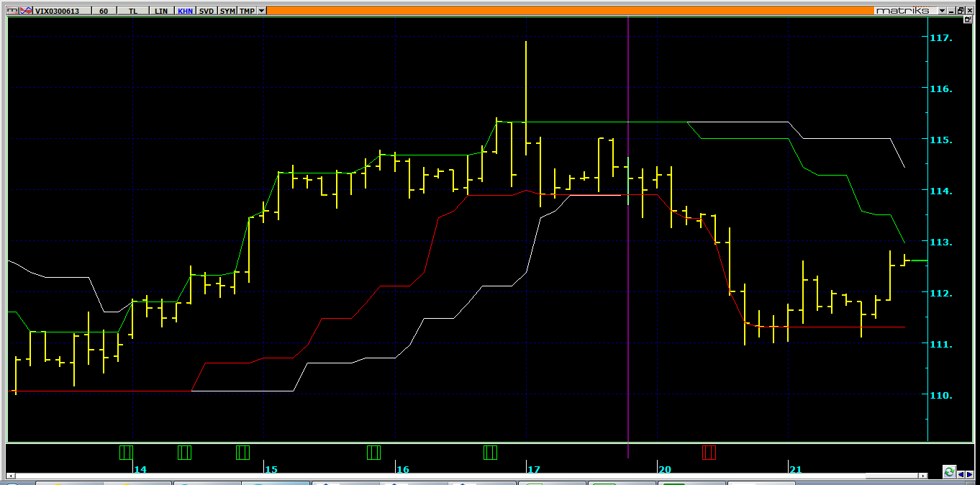980x485 pixels.
Task: Close the chart window
Action: 969,11
